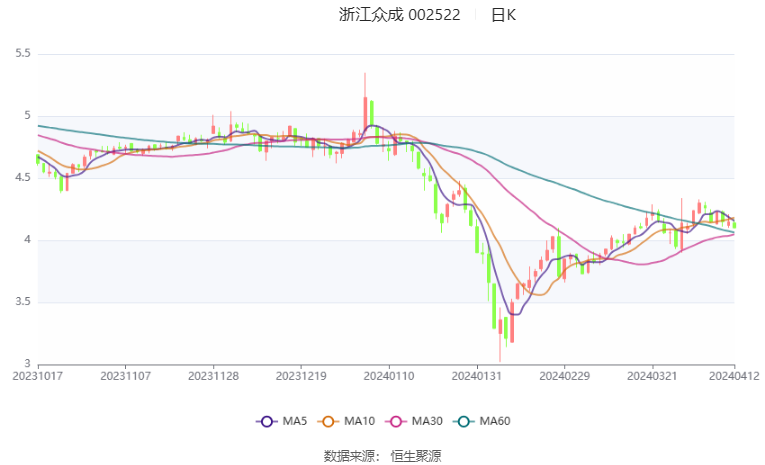Select the 20240229 date axis label
765x465 pixels.
pyautogui.click(x=564, y=376)
